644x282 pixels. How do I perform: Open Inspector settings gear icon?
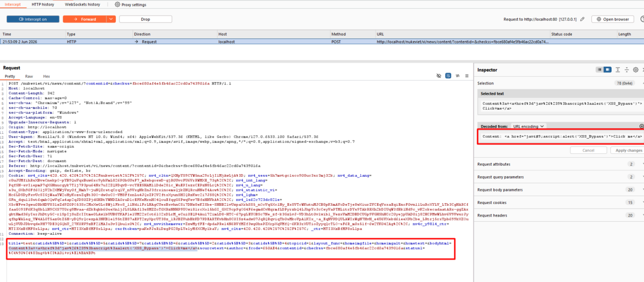(x=635, y=70)
